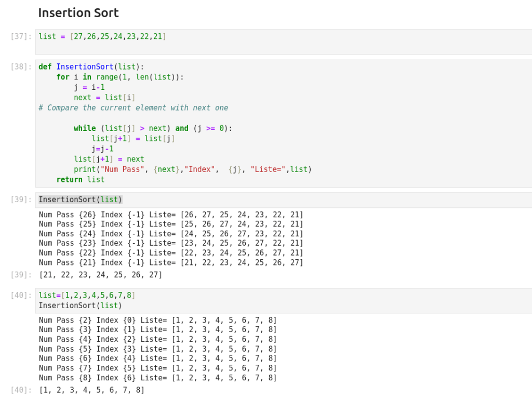Select the input prompt of cell 38
This screenshot has width=532, height=398.
pyautogui.click(x=21, y=67)
